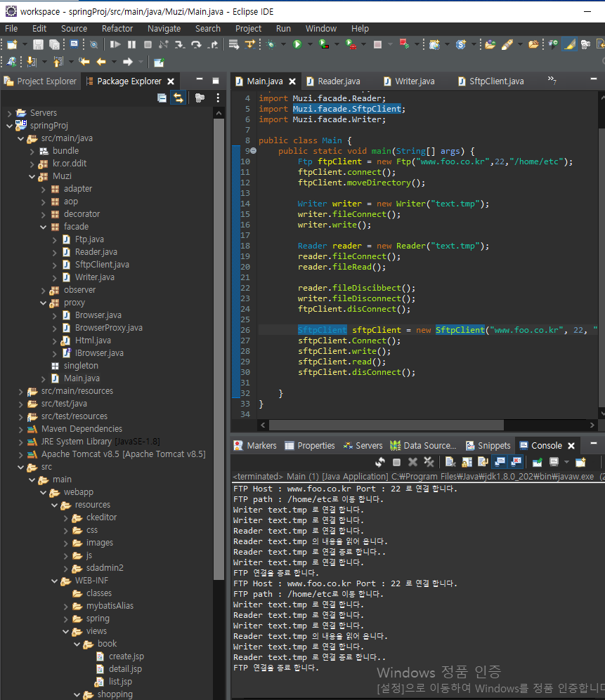Image resolution: width=605 pixels, height=700 pixels.
Task: Click the Back navigation arrow in toolbar
Action: (101, 62)
